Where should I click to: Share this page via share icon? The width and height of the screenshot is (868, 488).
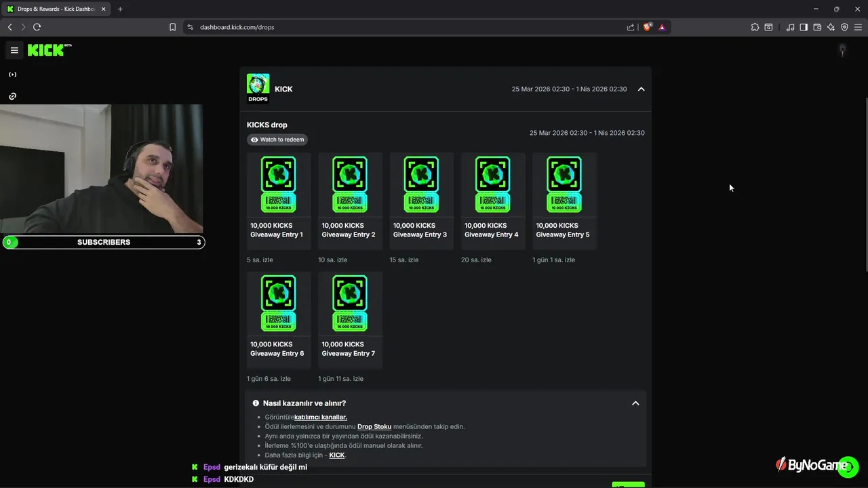(x=631, y=27)
